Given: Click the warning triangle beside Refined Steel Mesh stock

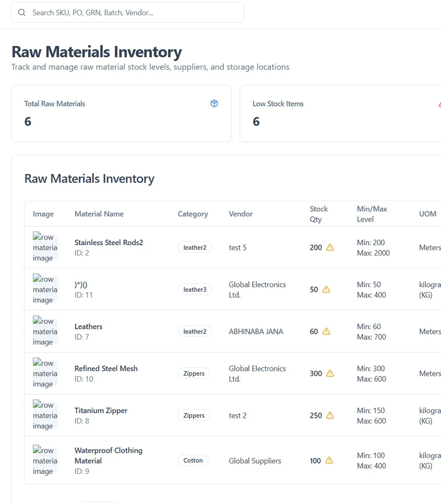Looking at the screenshot, I should pyautogui.click(x=330, y=373).
